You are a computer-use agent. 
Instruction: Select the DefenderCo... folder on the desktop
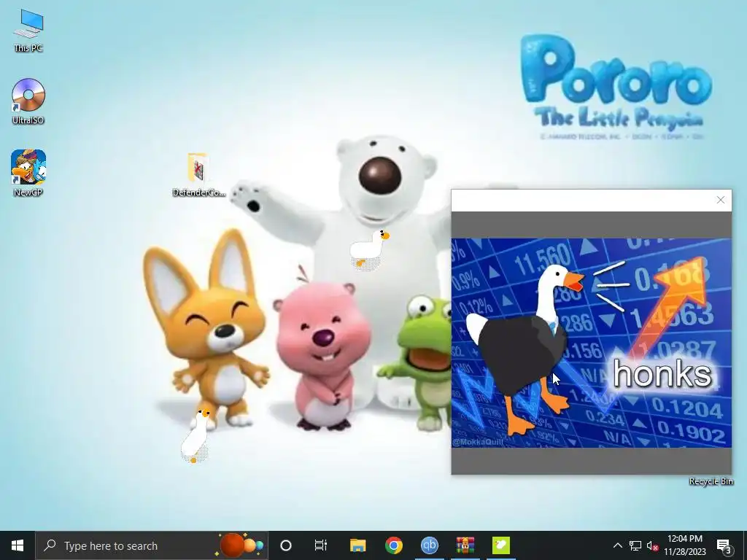[198, 174]
